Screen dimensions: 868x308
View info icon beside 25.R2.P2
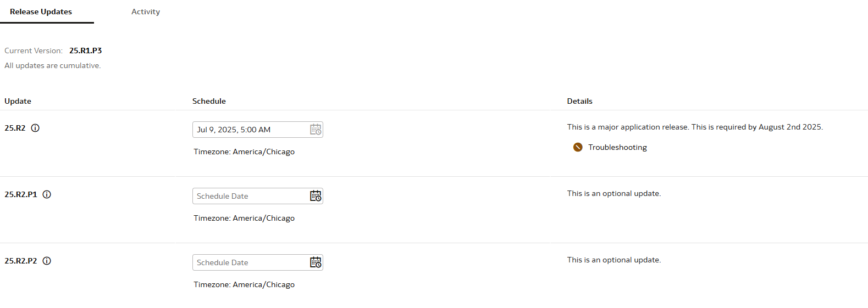tap(47, 261)
